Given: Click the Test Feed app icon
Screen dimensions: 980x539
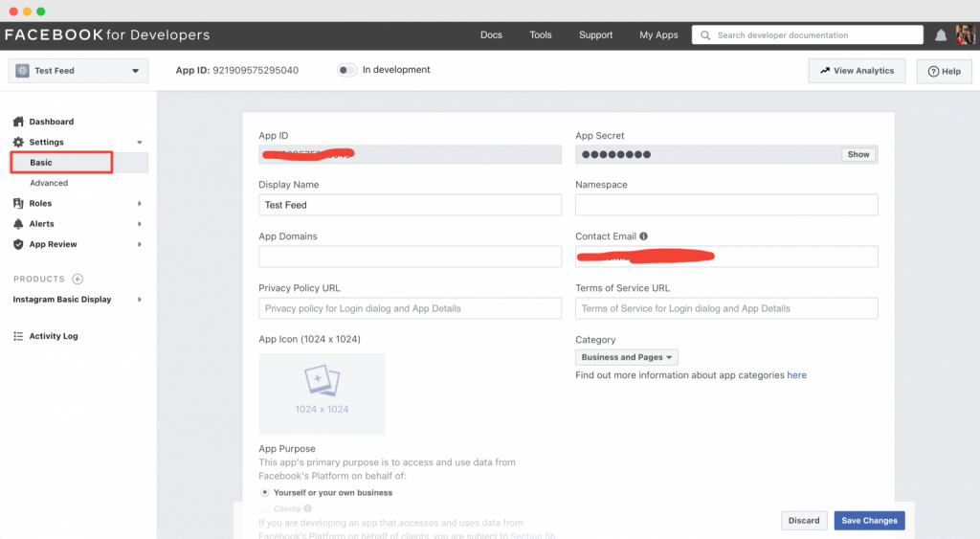Looking at the screenshot, I should point(23,71).
